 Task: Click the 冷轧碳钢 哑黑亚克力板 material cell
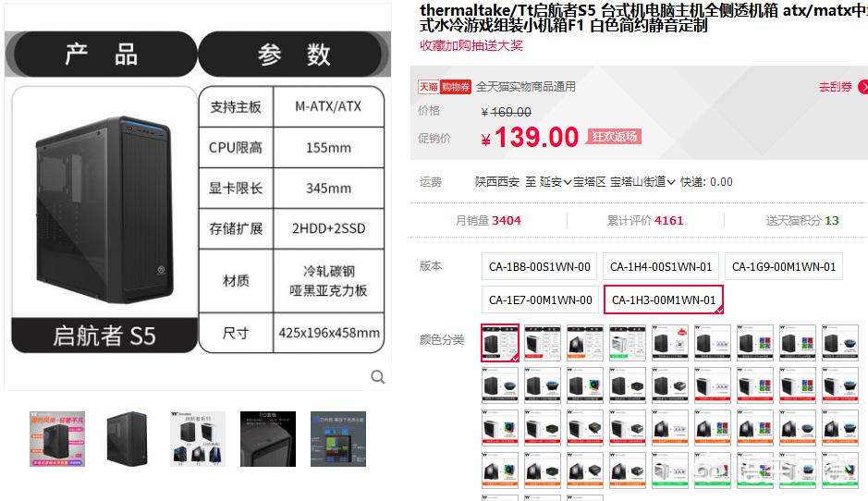coord(328,281)
